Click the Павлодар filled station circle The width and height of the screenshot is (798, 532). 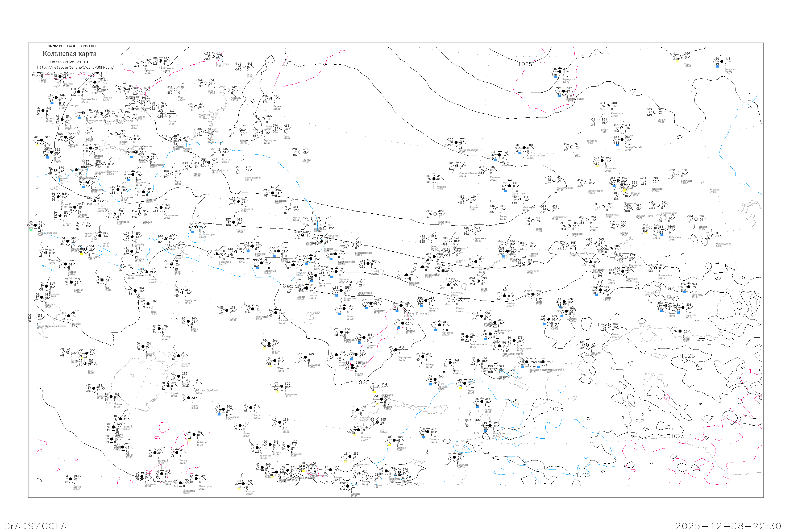click(x=426, y=301)
